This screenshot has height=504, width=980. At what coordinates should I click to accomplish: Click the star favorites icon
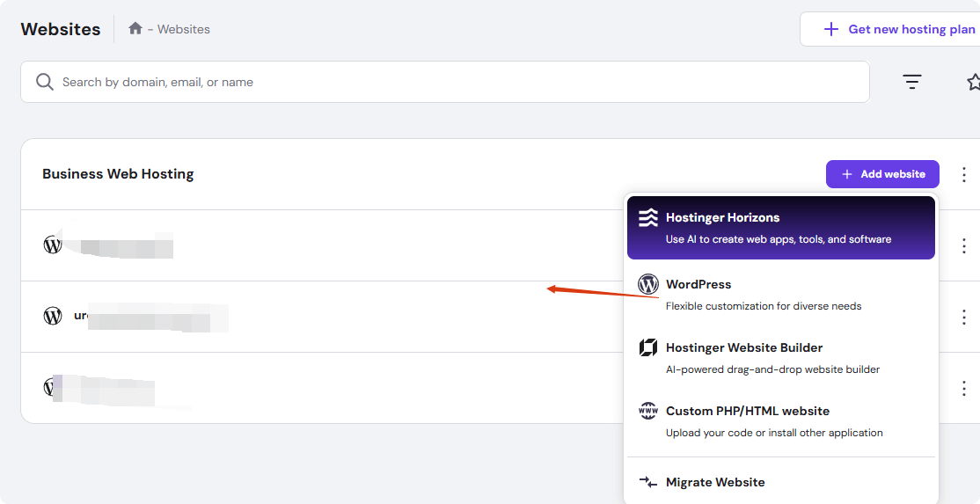click(973, 82)
